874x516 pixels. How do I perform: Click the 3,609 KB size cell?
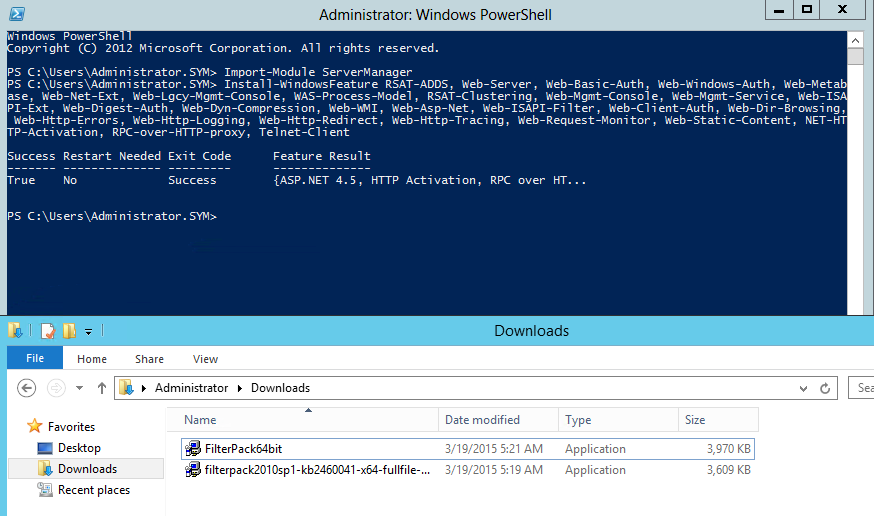tap(729, 470)
